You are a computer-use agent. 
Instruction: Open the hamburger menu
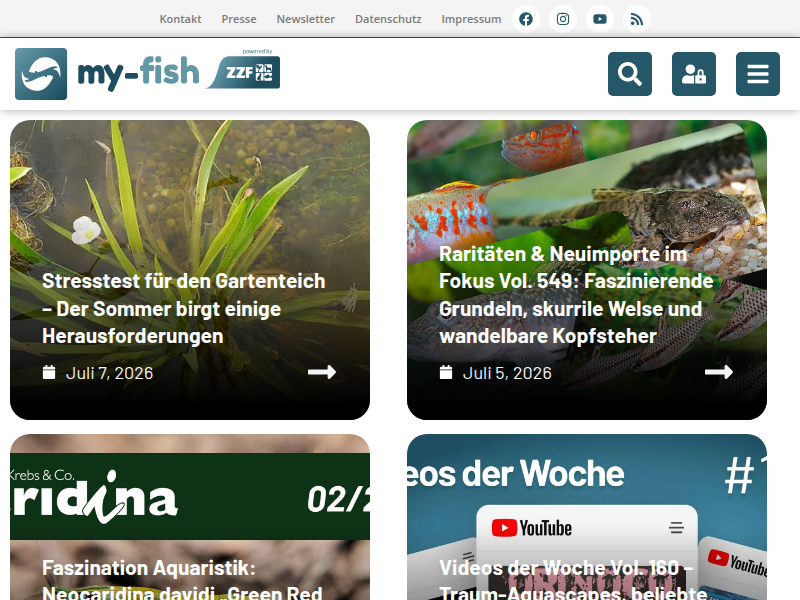pyautogui.click(x=758, y=74)
